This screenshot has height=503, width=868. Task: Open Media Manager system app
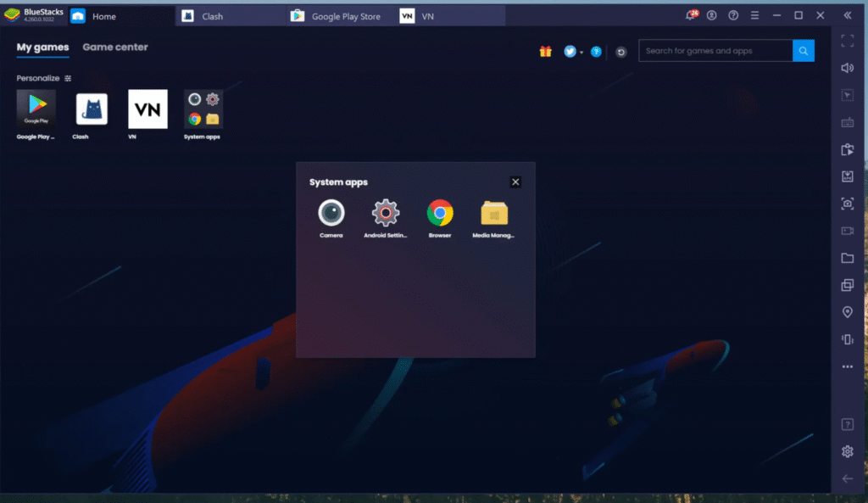[494, 214]
